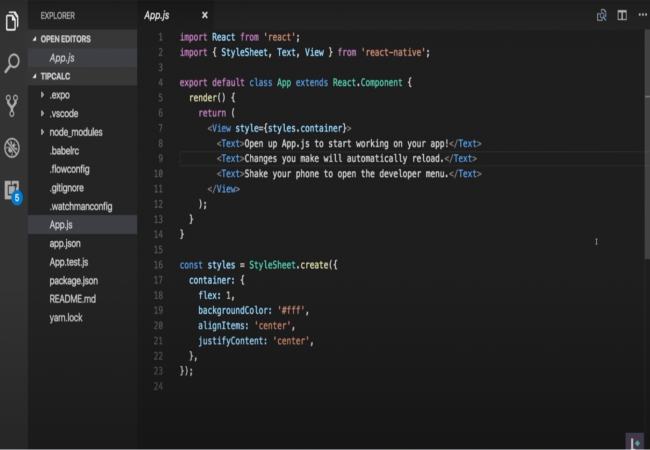Click line number 16 in the gutter
This screenshot has height=450, width=650.
tap(159, 265)
